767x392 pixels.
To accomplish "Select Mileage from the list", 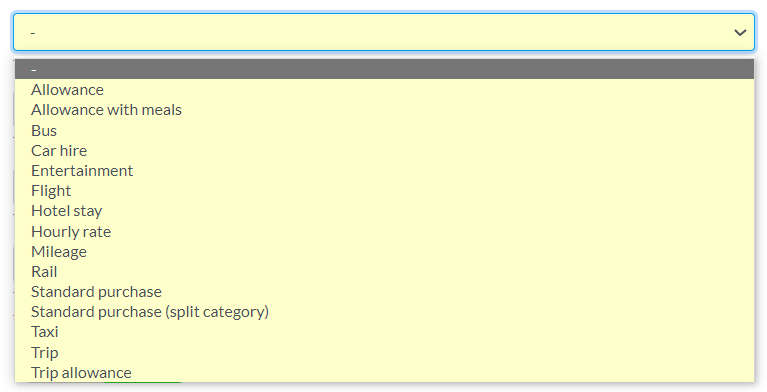I will click(384, 251).
